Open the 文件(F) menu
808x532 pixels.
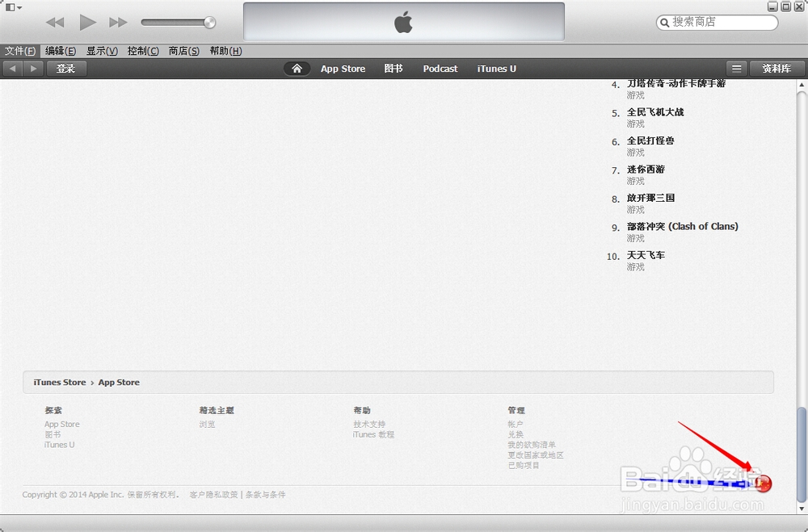20,51
